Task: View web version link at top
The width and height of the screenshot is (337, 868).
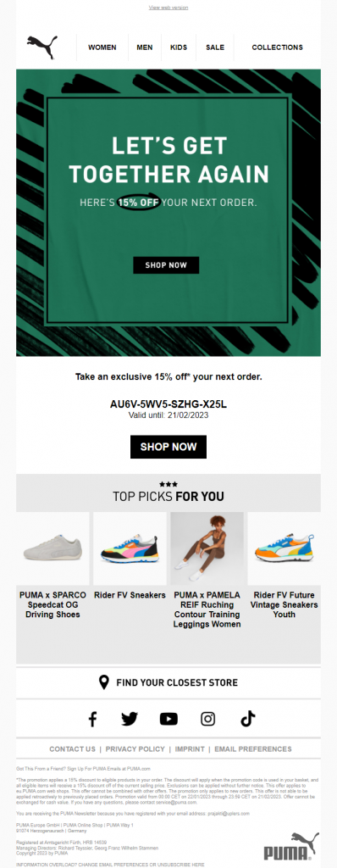Action: click(168, 8)
